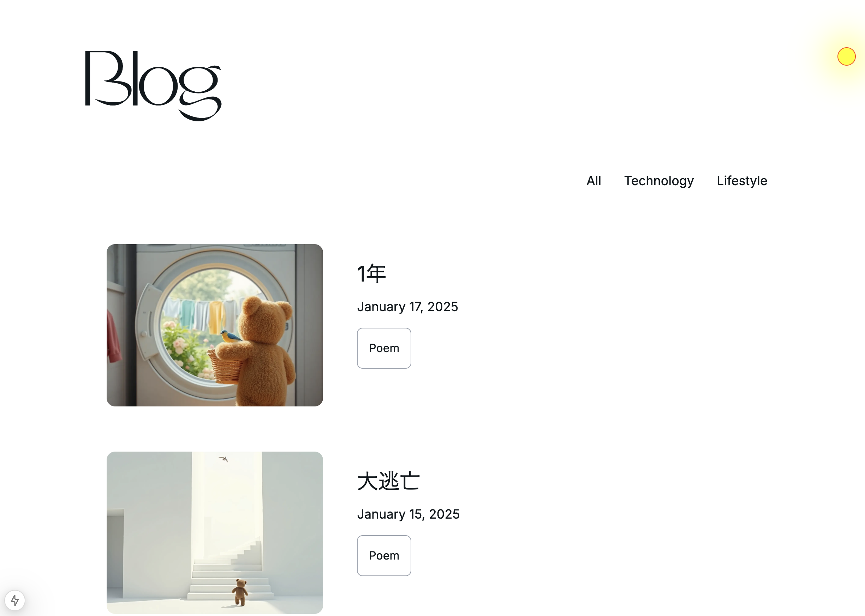Open the post titled 大逃亡
Screen dimensions: 865x616
pyautogui.click(x=388, y=481)
